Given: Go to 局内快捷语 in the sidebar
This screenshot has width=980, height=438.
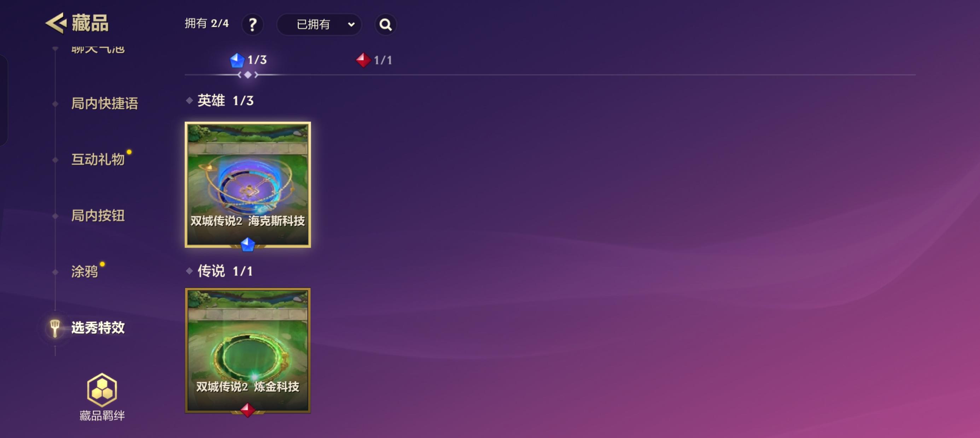Looking at the screenshot, I should [105, 103].
